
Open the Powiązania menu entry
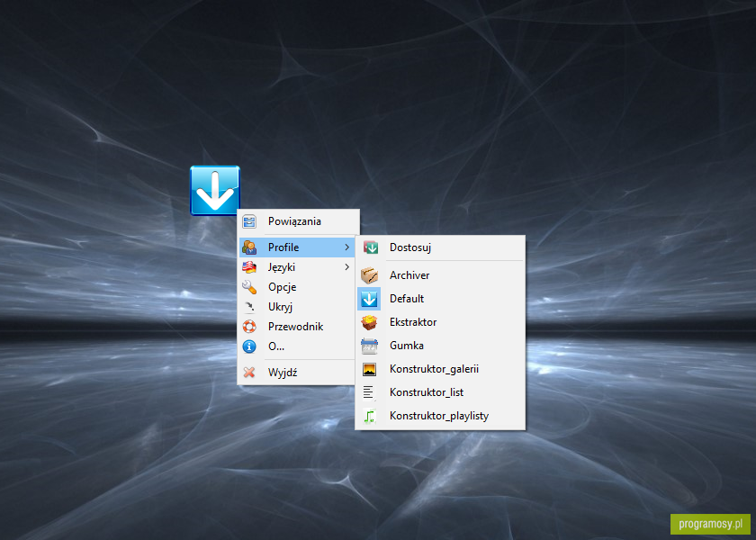299,221
